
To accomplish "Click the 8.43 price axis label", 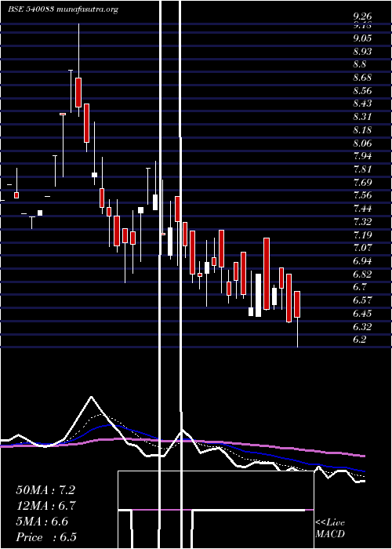I will coord(362,104).
